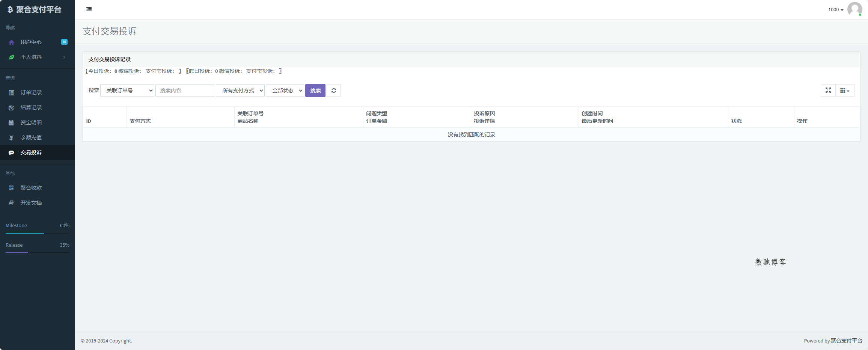Toggle fullscreen table view icon

point(828,91)
